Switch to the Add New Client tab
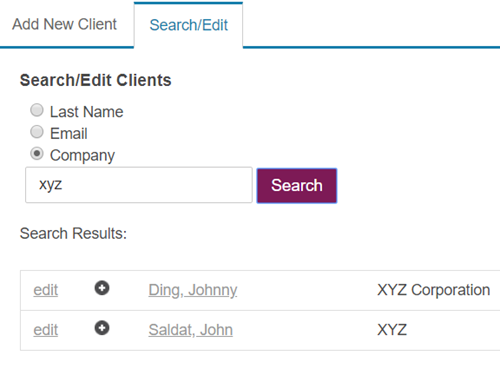The width and height of the screenshot is (500, 369). 64,24
